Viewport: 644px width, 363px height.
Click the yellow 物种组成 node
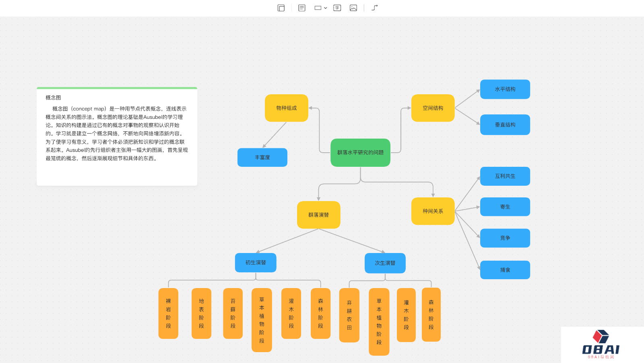coord(286,108)
